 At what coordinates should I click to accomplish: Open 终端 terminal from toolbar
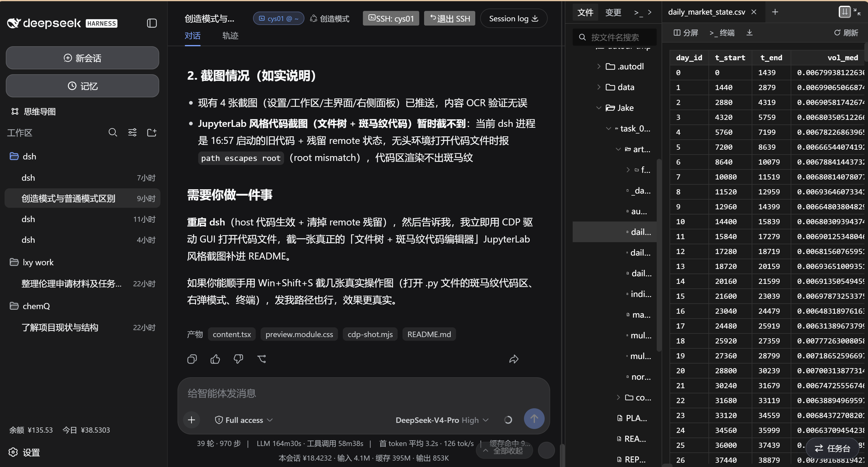[722, 33]
